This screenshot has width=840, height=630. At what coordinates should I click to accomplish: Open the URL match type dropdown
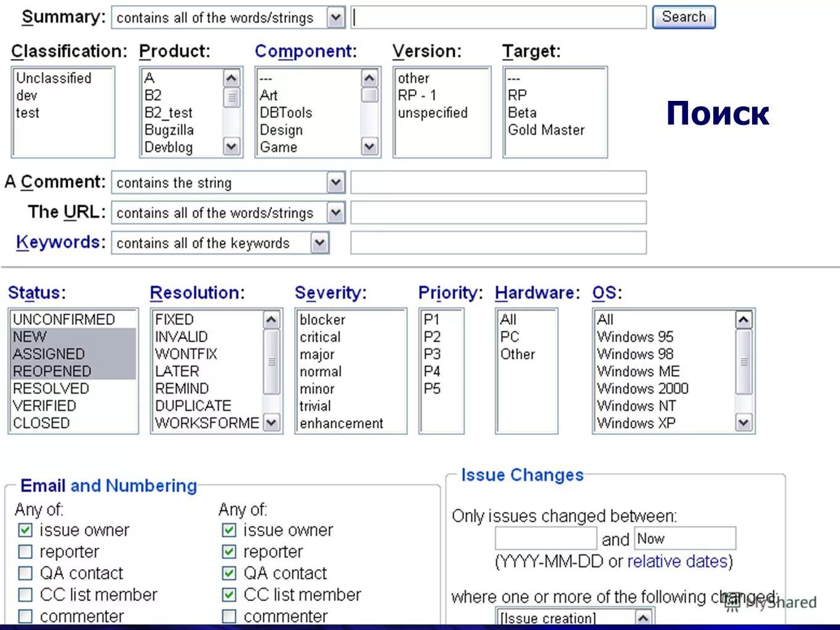click(x=228, y=213)
